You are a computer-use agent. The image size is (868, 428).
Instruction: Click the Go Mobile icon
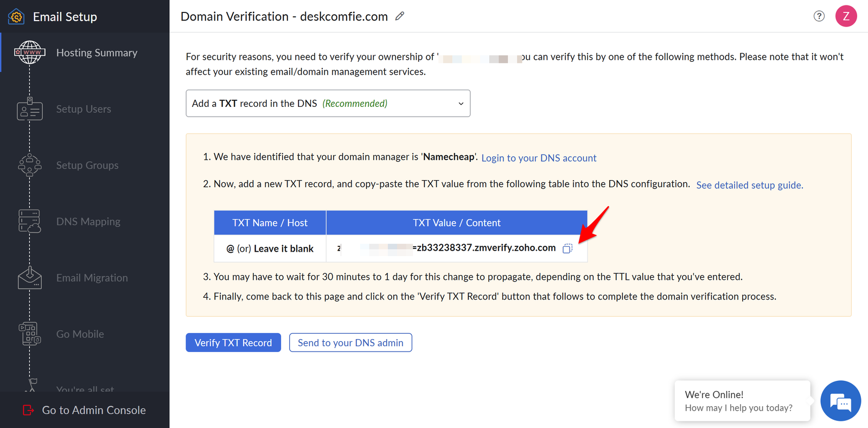tap(29, 334)
